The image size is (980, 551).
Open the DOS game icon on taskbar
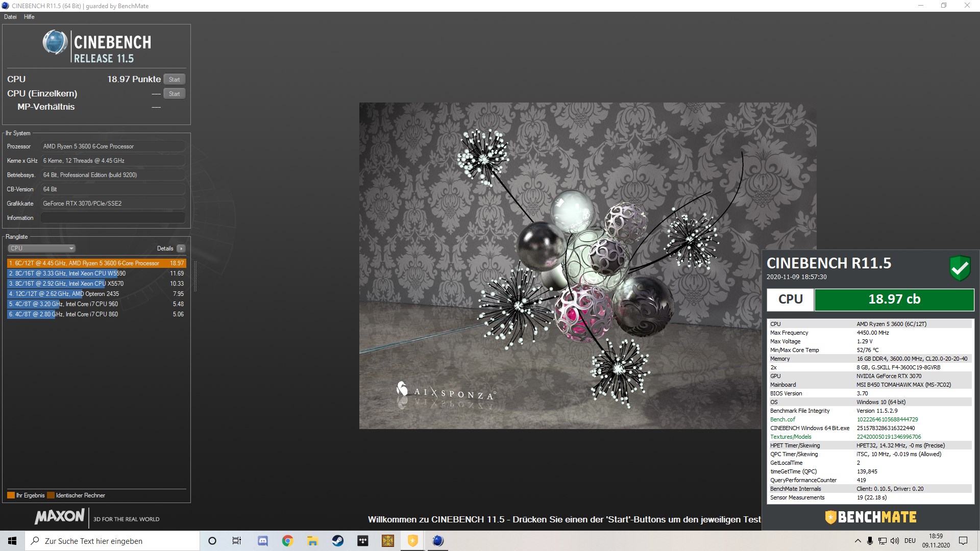pos(388,541)
